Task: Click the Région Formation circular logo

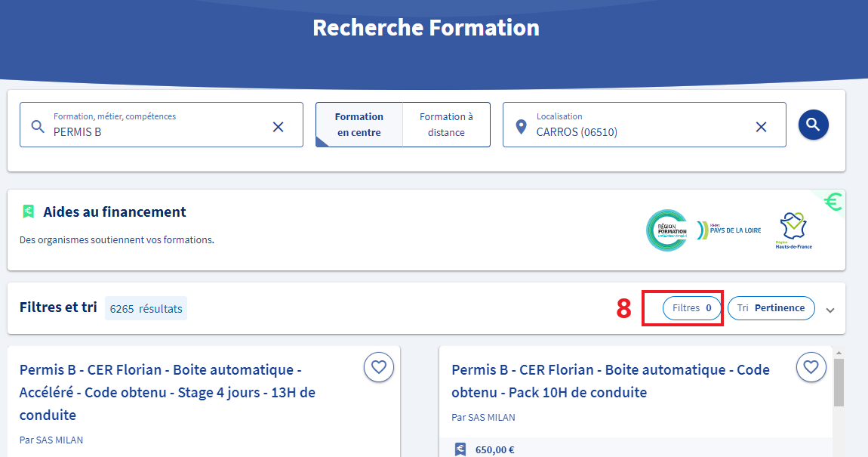Action: click(x=666, y=230)
